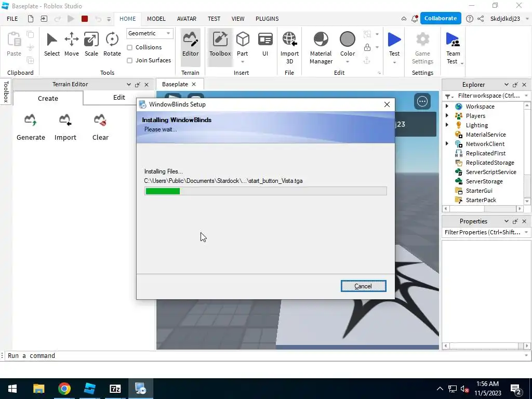Viewport: 532px width, 399px height.
Task: Click the Generate terrain icon
Action: (31, 120)
